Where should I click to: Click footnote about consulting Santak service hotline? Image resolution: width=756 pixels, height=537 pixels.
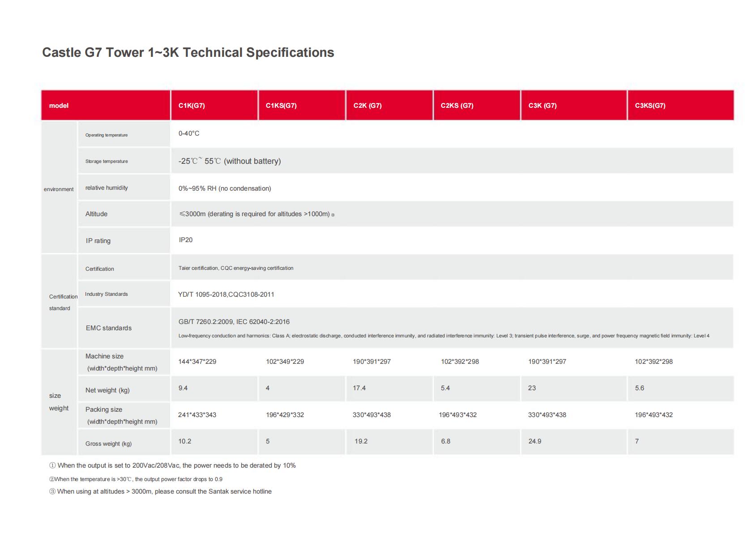pyautogui.click(x=160, y=491)
